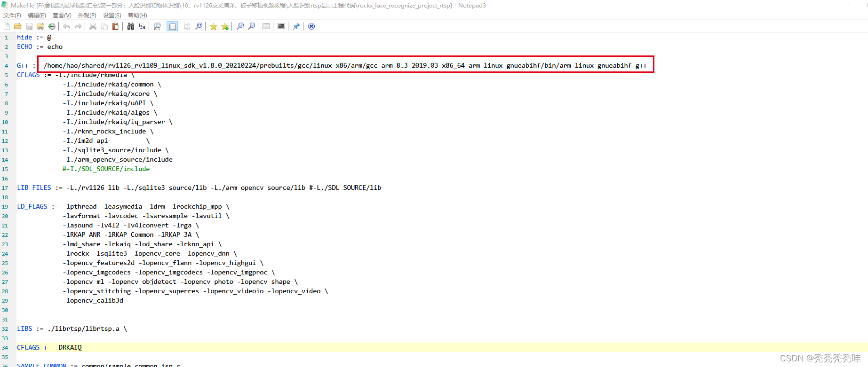The image size is (868, 367).
Task: Click the commented '#-I./SDL_SOURCE/include' line
Action: click(x=106, y=169)
